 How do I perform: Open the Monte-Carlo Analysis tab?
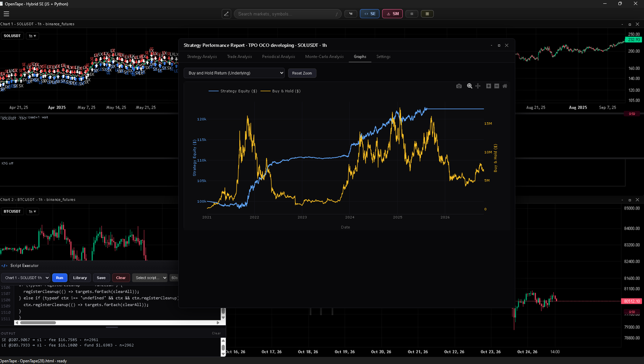pos(324,56)
